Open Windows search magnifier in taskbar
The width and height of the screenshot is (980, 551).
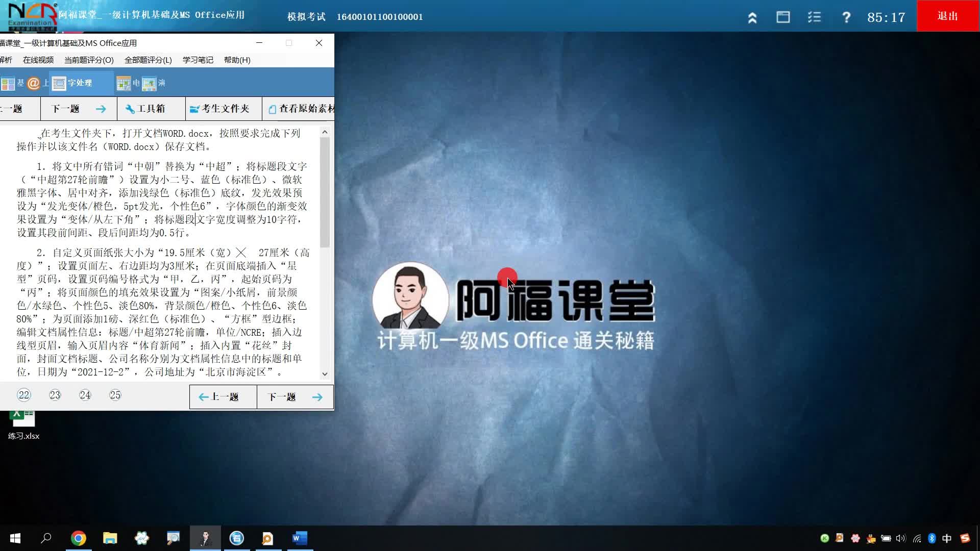(46, 538)
